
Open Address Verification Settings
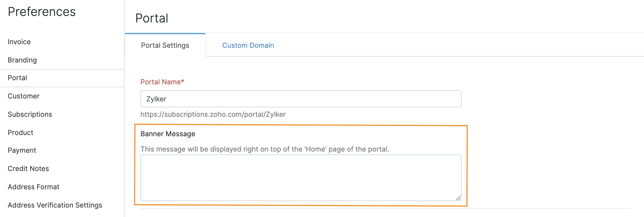click(55, 205)
